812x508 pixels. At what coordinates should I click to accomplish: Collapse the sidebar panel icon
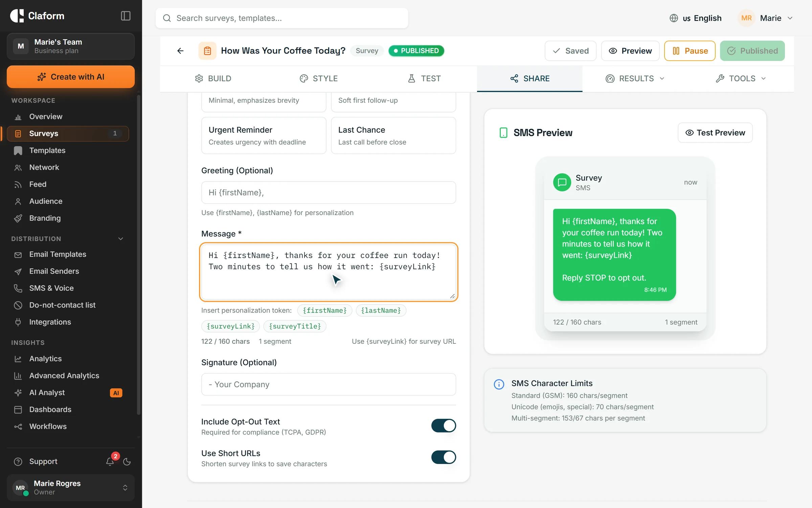click(126, 16)
